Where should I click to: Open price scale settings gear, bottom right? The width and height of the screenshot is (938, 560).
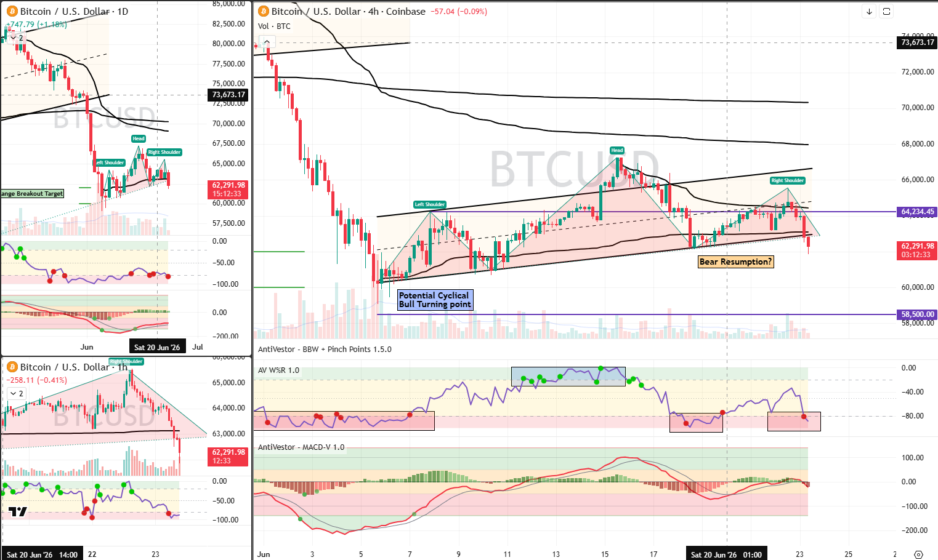pos(918,554)
